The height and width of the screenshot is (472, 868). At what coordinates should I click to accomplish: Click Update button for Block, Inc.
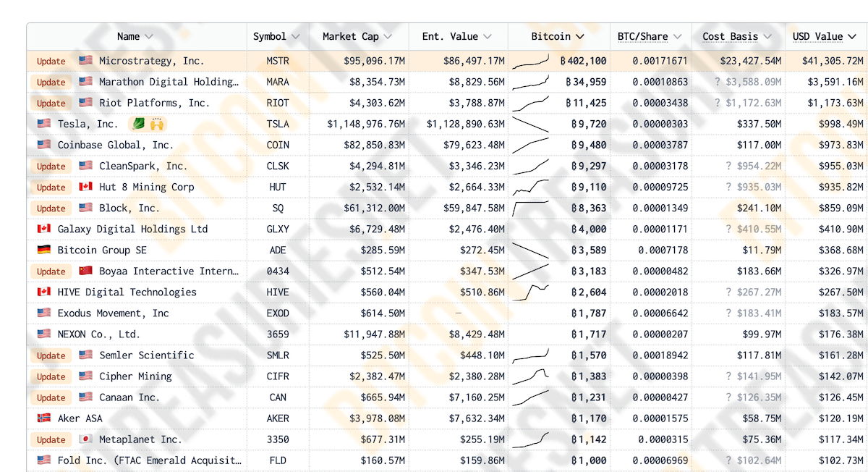[51, 208]
